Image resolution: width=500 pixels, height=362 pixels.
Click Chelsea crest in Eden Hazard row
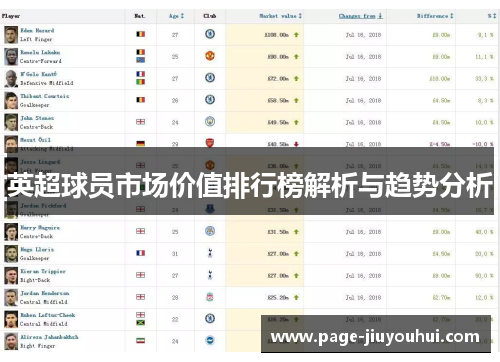[x=210, y=34]
